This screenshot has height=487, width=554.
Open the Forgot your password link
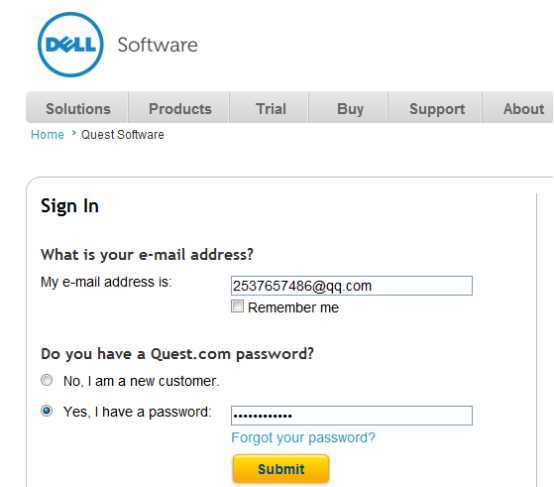pos(303,438)
